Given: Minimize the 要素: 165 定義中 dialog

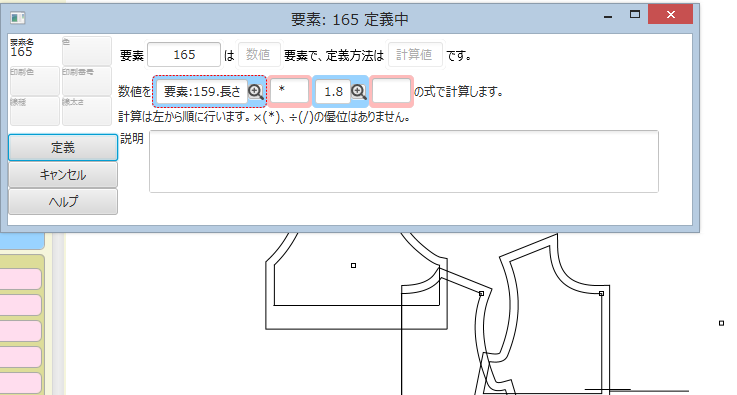Looking at the screenshot, I should (608, 16).
